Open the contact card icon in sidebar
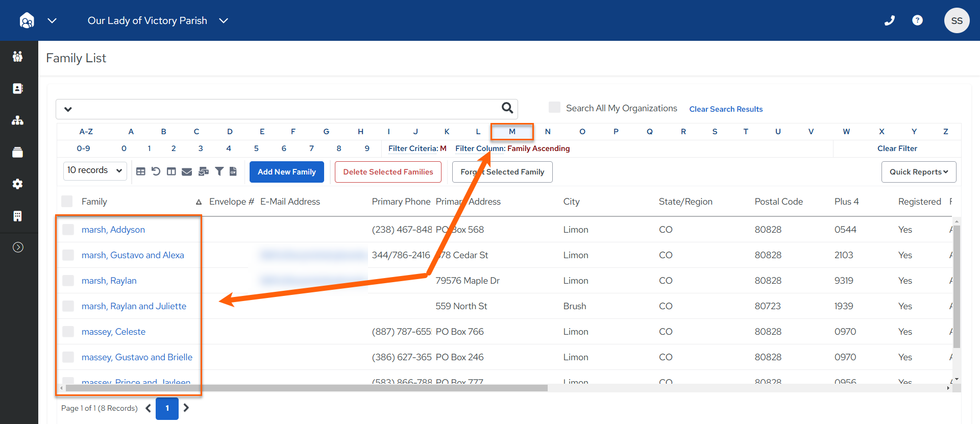 click(18, 88)
